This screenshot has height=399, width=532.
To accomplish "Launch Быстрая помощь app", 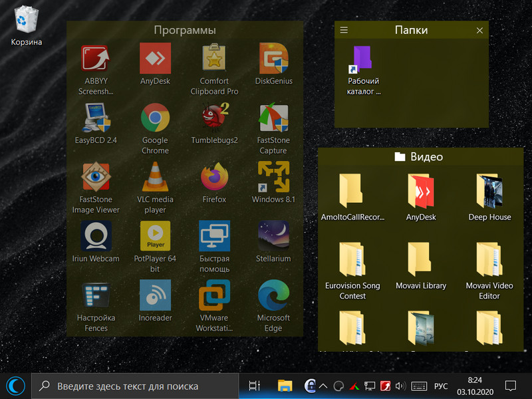I will tap(214, 247).
